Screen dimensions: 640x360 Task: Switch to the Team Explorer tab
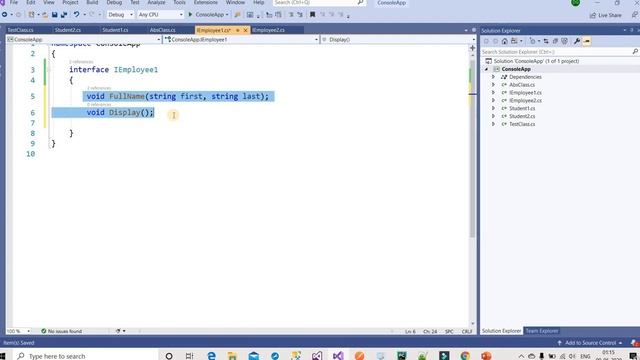click(x=542, y=331)
